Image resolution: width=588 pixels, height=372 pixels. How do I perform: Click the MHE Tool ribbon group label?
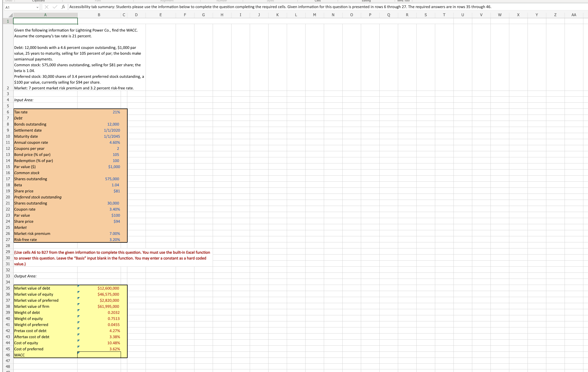tap(404, 1)
